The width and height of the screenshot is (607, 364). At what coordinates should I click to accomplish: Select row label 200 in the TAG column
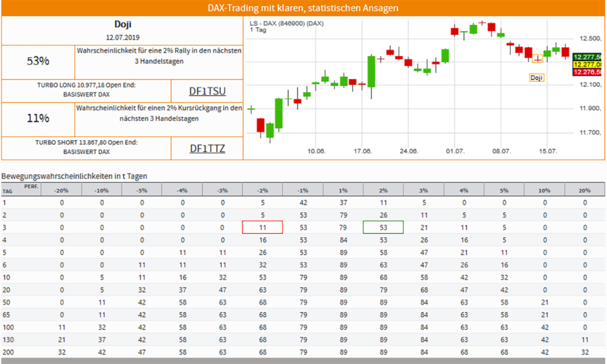click(x=8, y=352)
